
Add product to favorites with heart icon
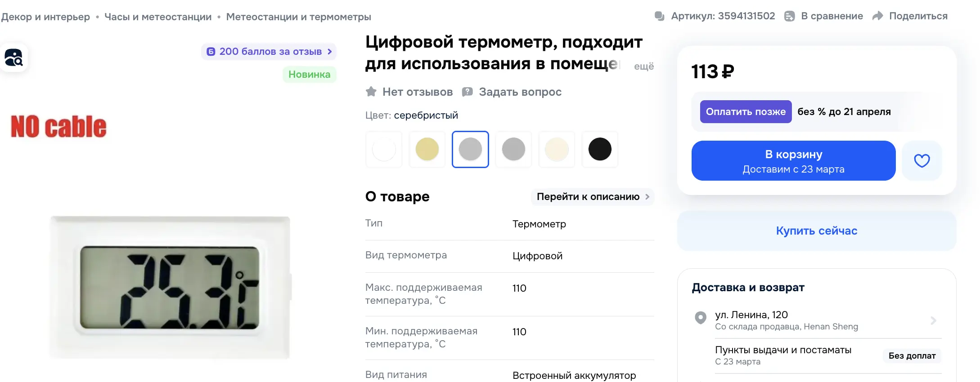click(922, 160)
